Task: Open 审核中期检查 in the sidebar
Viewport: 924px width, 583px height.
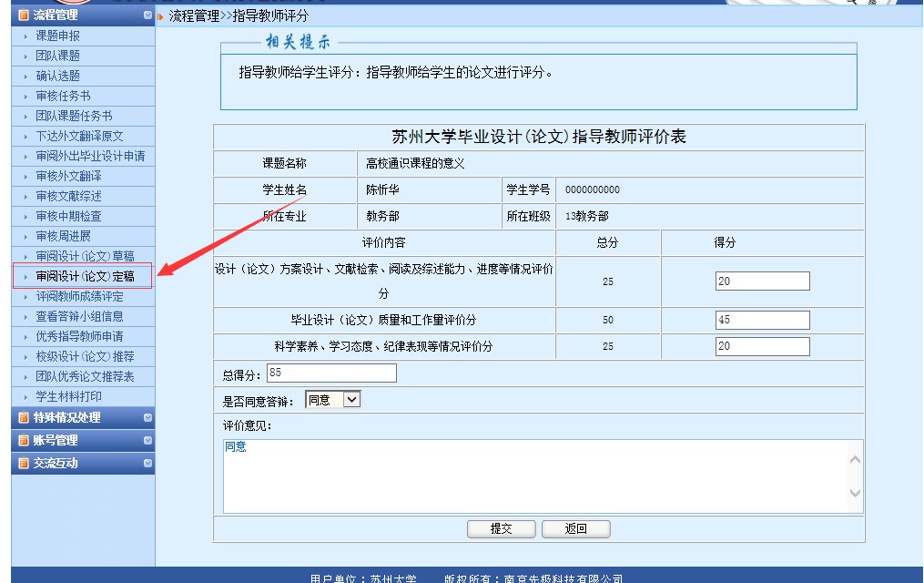Action: tap(68, 216)
